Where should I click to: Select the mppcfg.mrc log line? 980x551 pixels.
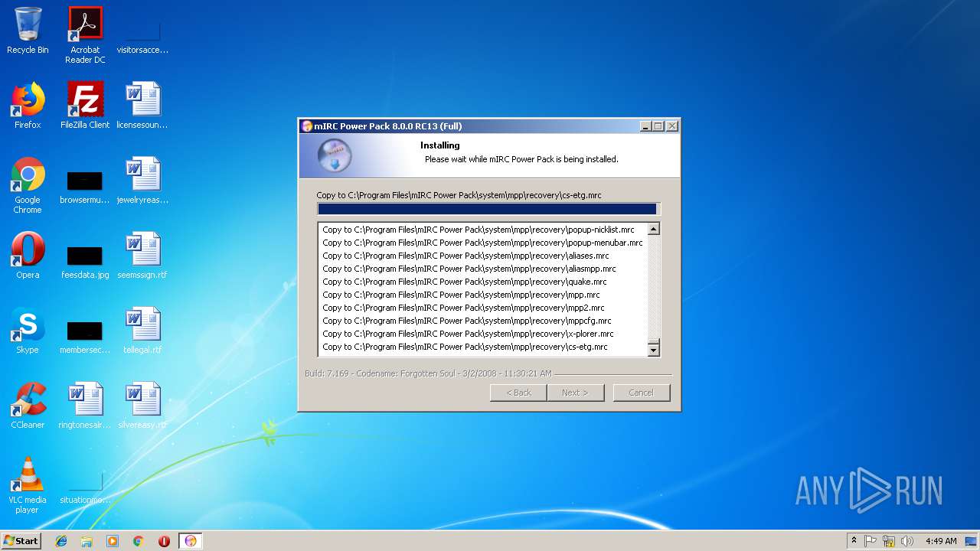pos(467,321)
